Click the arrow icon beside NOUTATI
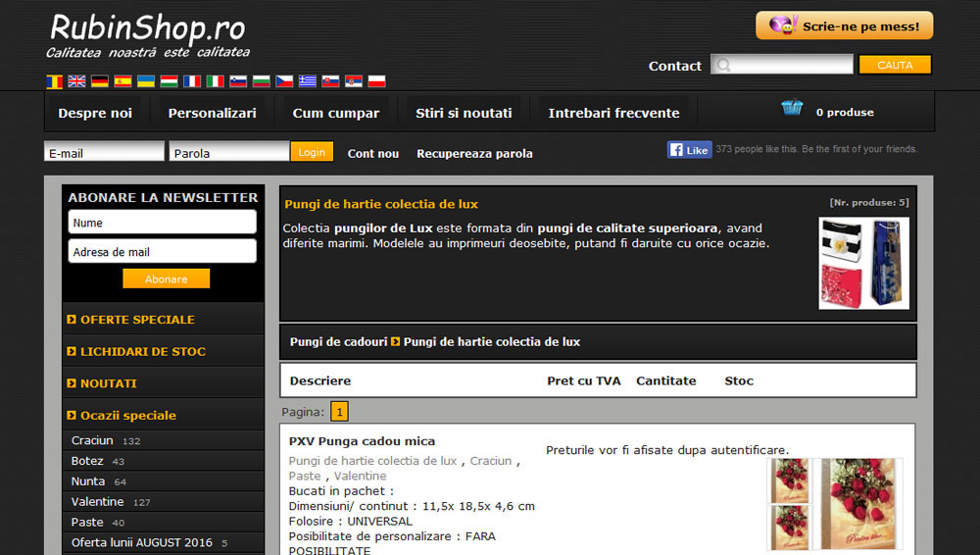Screen dimensions: 980x555 pos(72,383)
